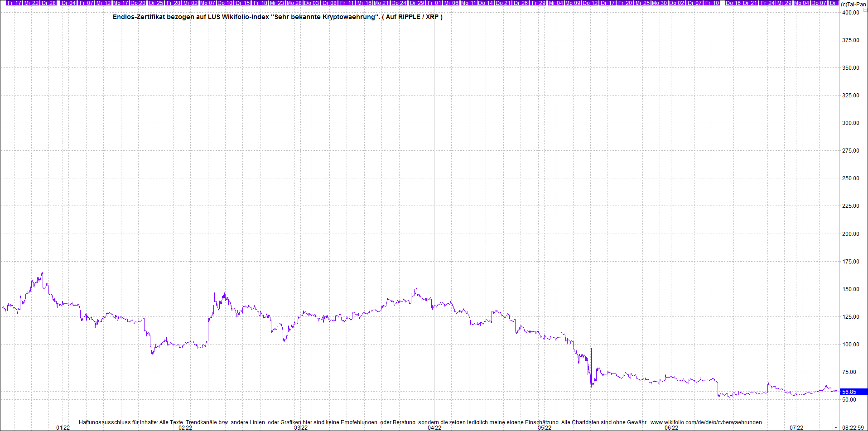
Task: Select the current price marker 56.85
Action: 854,392
